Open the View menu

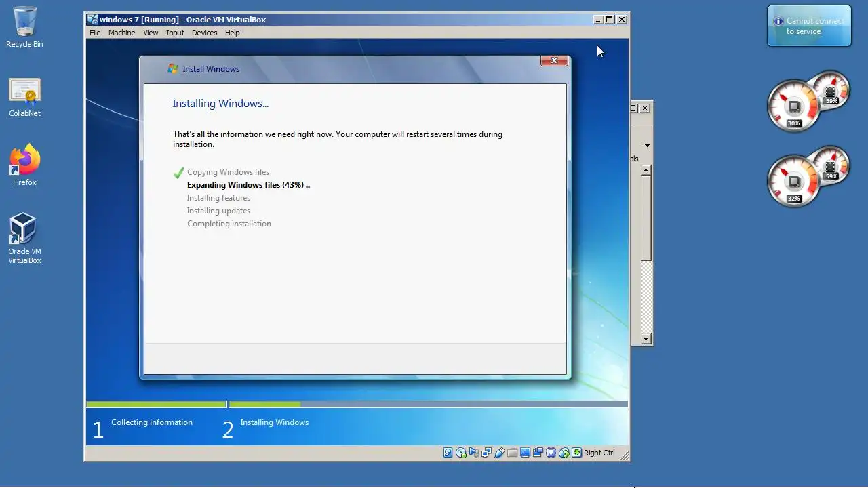point(151,33)
